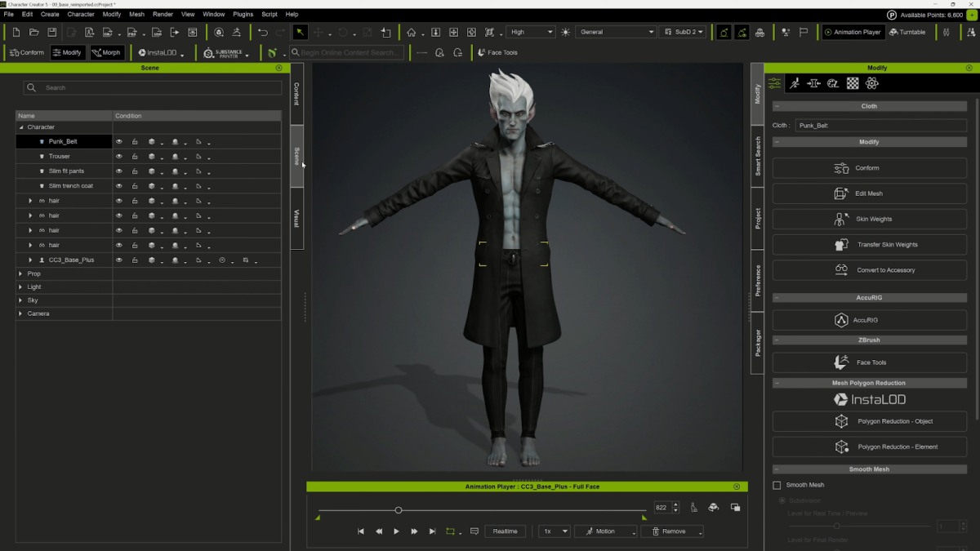Enable the Smooth Mesh checkbox
The height and width of the screenshot is (551, 980).
click(x=777, y=485)
